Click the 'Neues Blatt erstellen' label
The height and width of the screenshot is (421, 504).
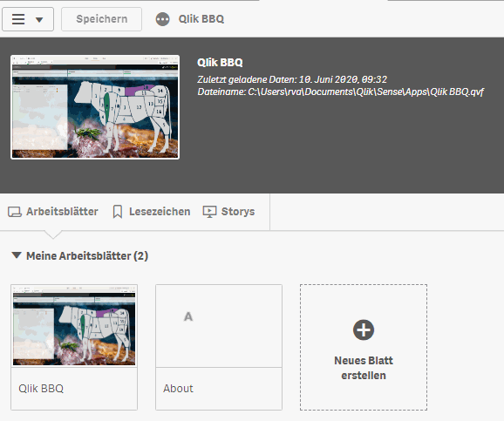tap(364, 368)
